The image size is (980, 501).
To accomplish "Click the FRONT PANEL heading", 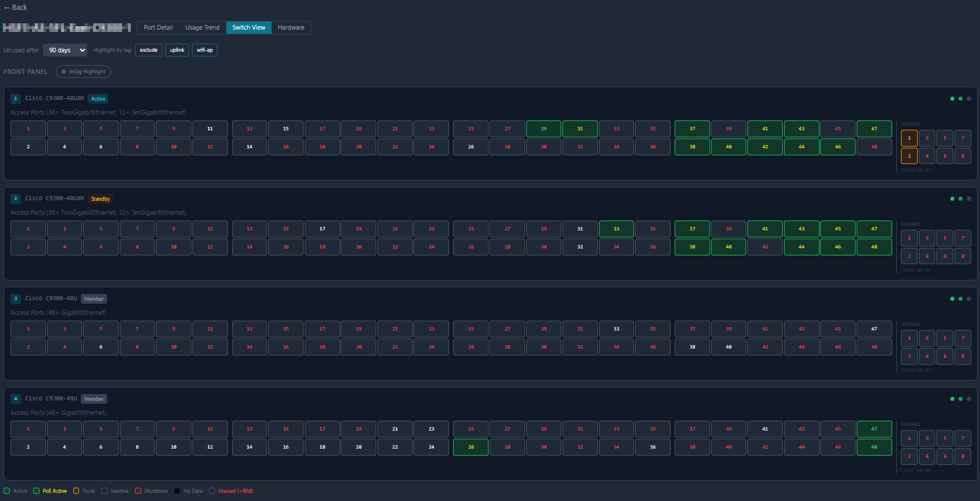I will [26, 72].
